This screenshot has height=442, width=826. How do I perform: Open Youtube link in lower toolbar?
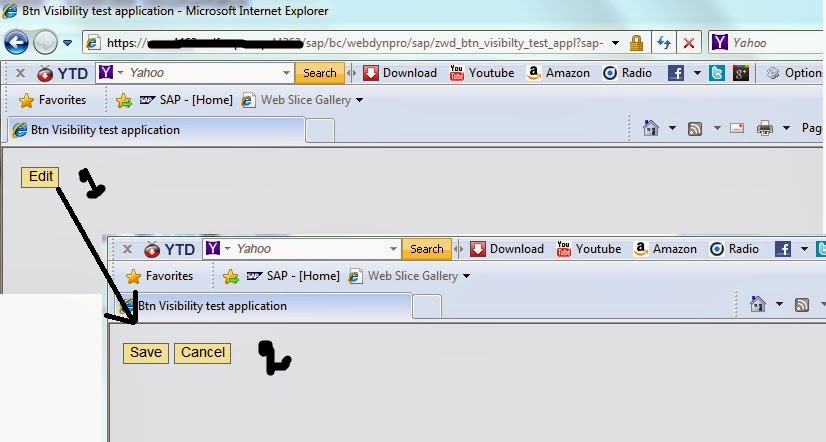[x=589, y=249]
